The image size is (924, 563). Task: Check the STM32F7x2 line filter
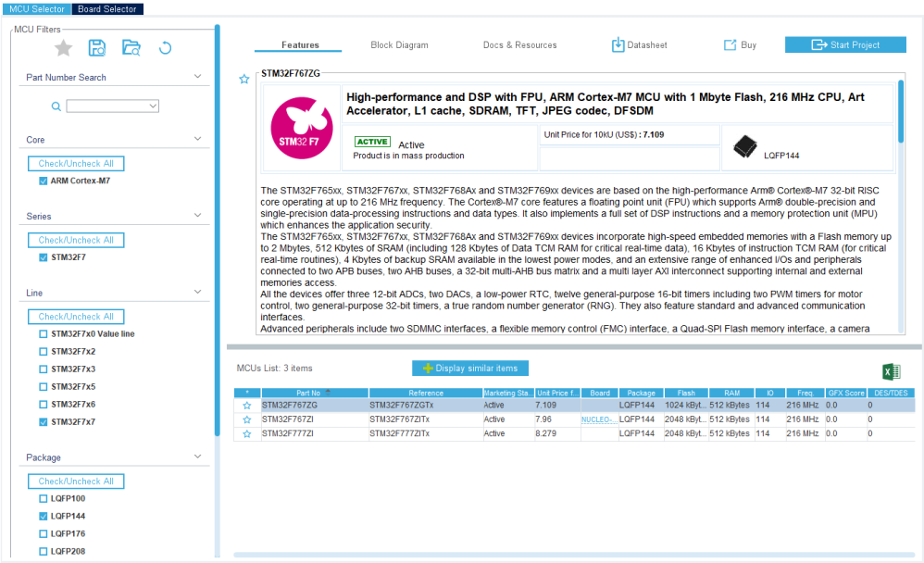(x=43, y=352)
